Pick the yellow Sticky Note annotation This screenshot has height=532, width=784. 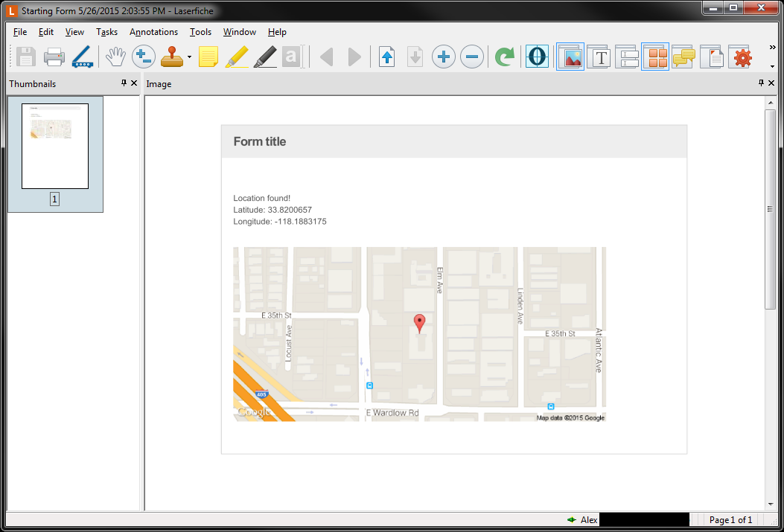pos(208,57)
